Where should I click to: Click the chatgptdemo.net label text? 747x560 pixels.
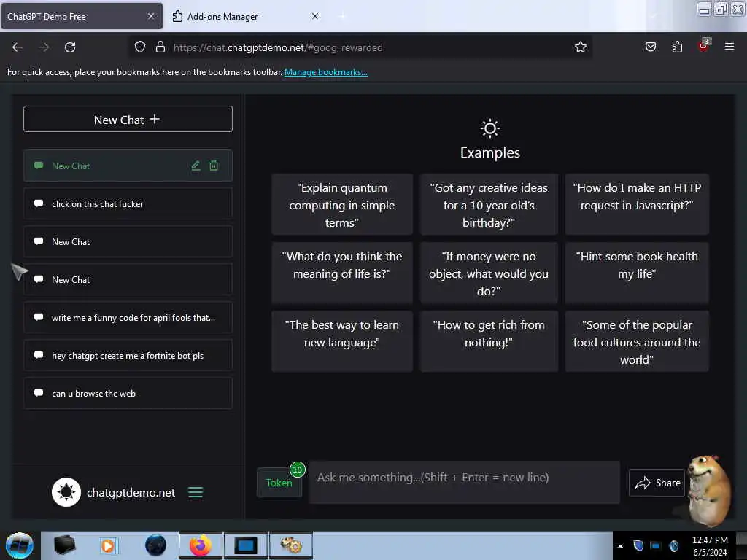point(131,492)
